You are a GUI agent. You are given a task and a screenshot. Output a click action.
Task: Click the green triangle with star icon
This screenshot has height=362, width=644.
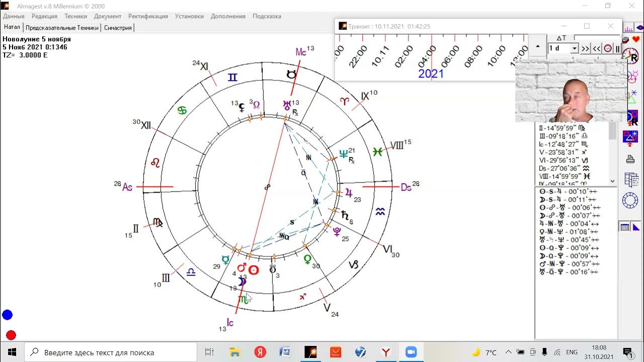(632, 97)
